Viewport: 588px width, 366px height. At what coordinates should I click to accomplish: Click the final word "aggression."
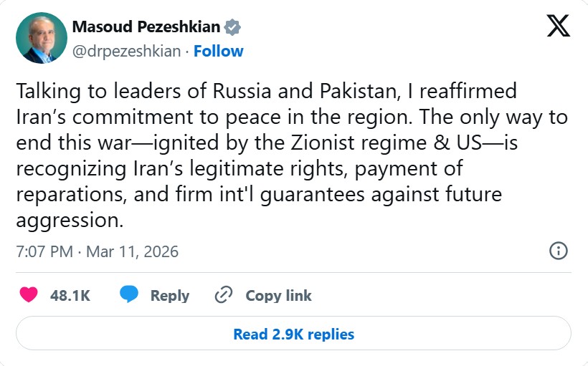(70, 219)
